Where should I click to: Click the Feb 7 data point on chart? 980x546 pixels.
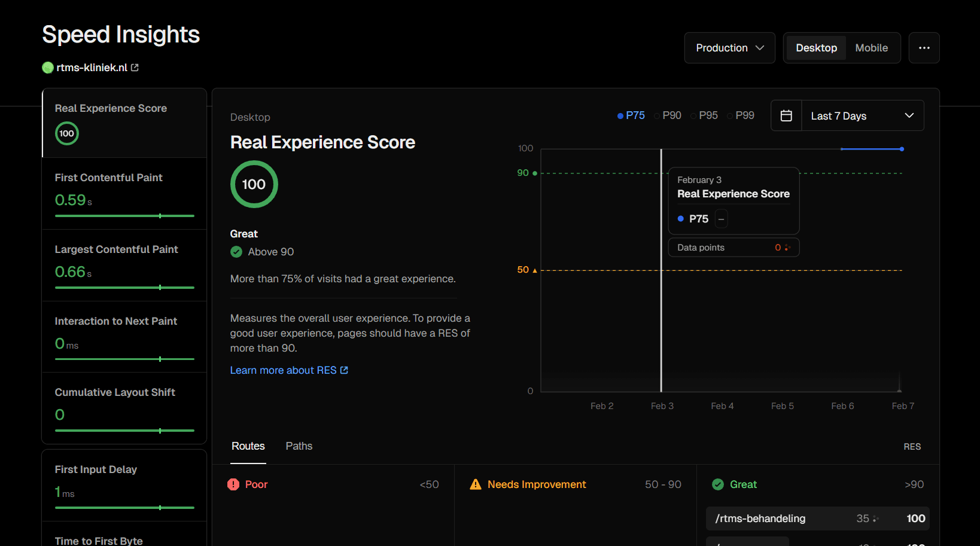tap(902, 149)
